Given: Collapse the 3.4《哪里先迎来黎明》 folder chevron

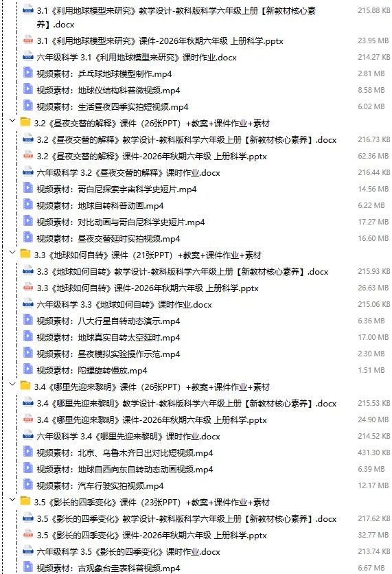Looking at the screenshot, I should (12, 384).
